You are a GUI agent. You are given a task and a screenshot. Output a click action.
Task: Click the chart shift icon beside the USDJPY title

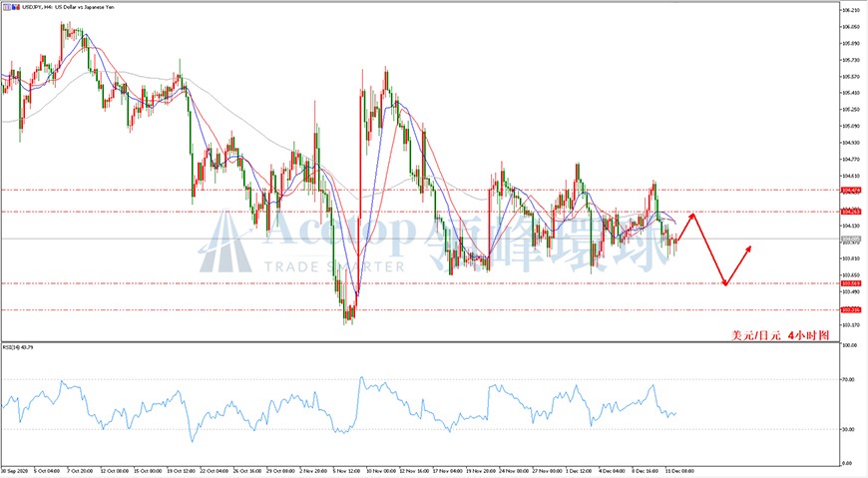point(7,7)
